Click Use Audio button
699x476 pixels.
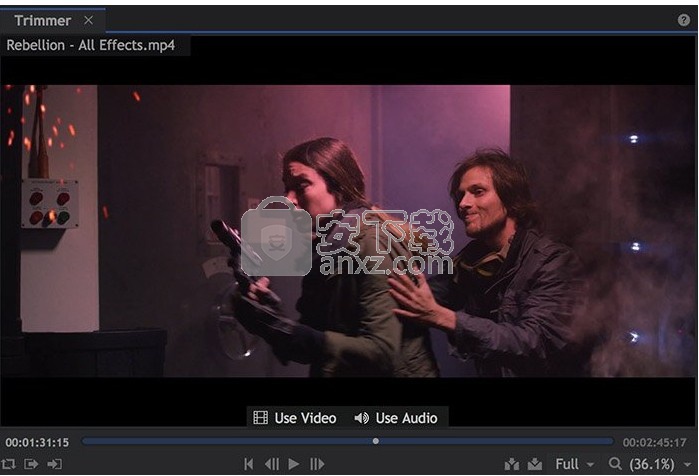tap(396, 418)
